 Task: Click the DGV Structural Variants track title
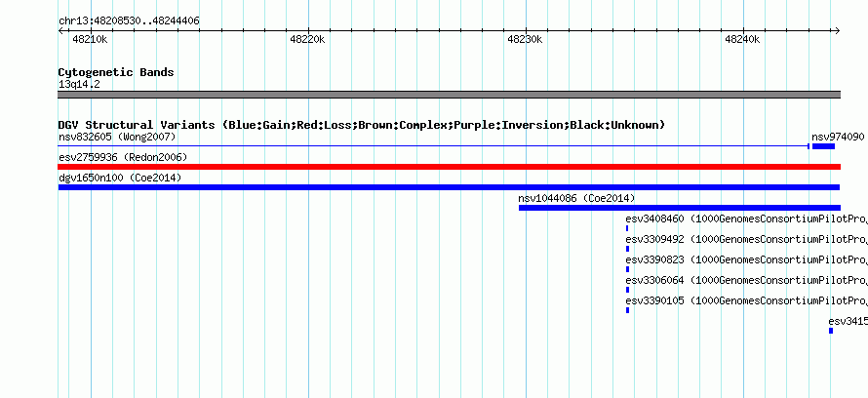[x=361, y=125]
